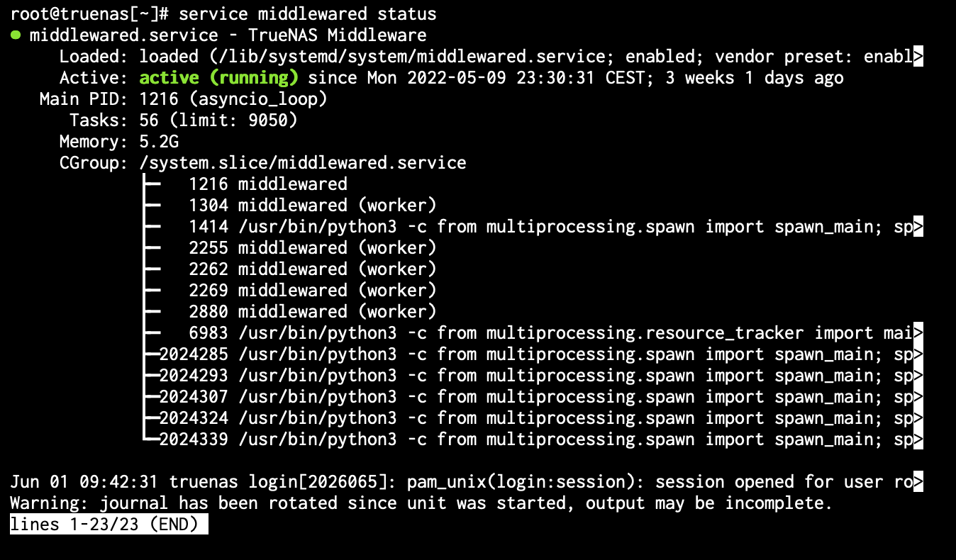Click truncation arrow on PID 2024307 line
The height and width of the screenshot is (560, 956).
pos(918,397)
